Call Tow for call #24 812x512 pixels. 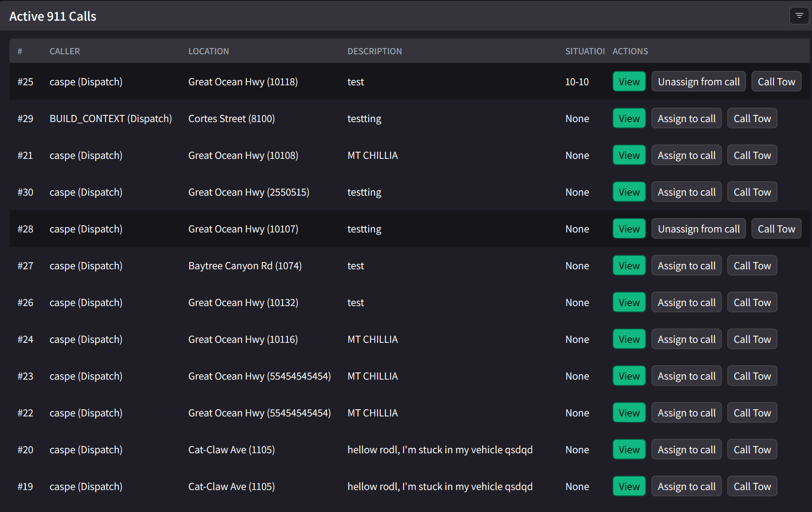click(x=752, y=339)
